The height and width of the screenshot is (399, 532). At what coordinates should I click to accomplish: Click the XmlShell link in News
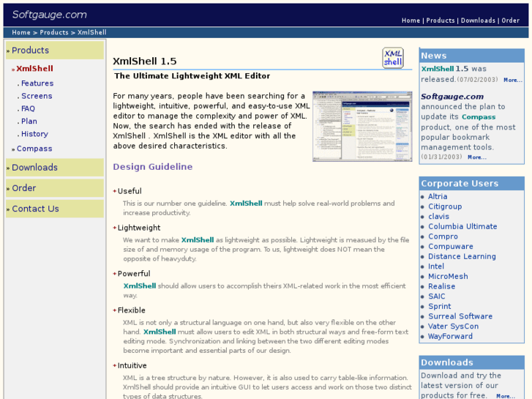(x=438, y=69)
